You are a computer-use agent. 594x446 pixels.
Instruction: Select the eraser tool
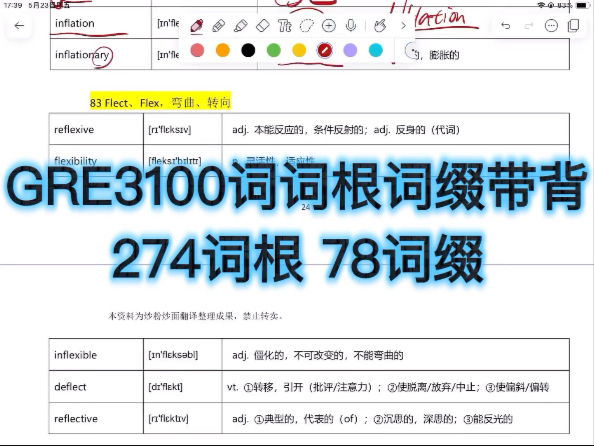[x=263, y=26]
